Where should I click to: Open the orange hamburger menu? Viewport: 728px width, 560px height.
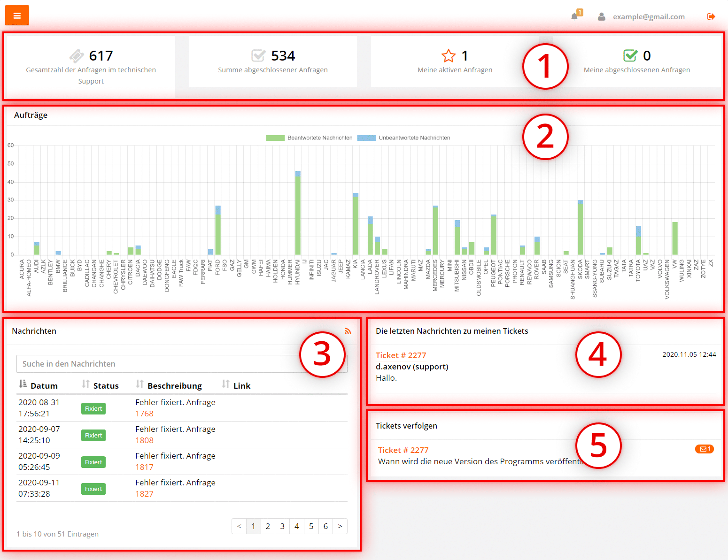17,15
